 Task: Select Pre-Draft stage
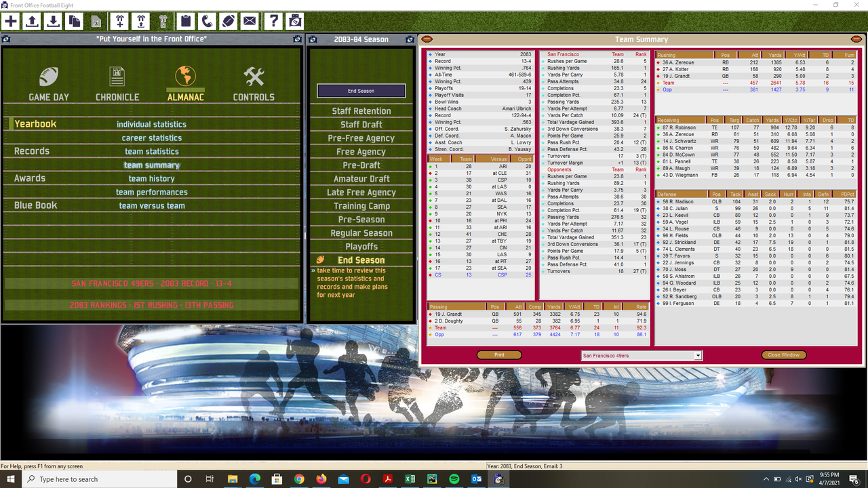pos(361,165)
